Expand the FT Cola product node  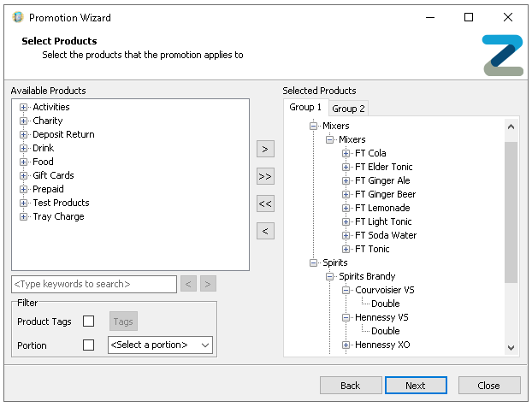point(346,153)
